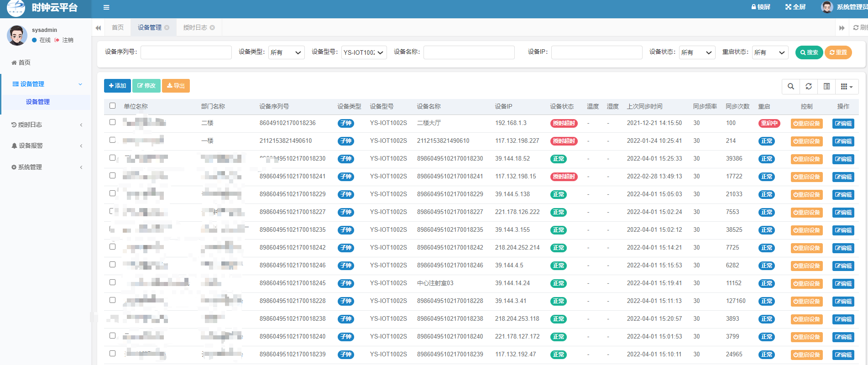Select the 设备管理 submenu item
The width and height of the screenshot is (868, 365).
(x=38, y=102)
